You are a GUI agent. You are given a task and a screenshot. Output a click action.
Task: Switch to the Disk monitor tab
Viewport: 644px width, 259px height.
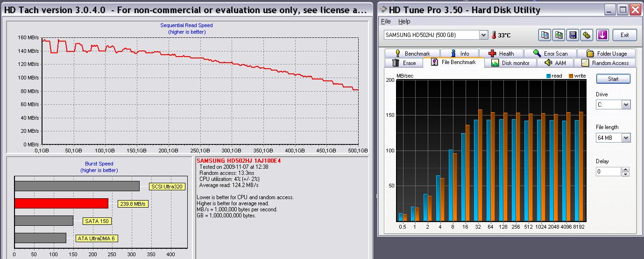[x=510, y=63]
